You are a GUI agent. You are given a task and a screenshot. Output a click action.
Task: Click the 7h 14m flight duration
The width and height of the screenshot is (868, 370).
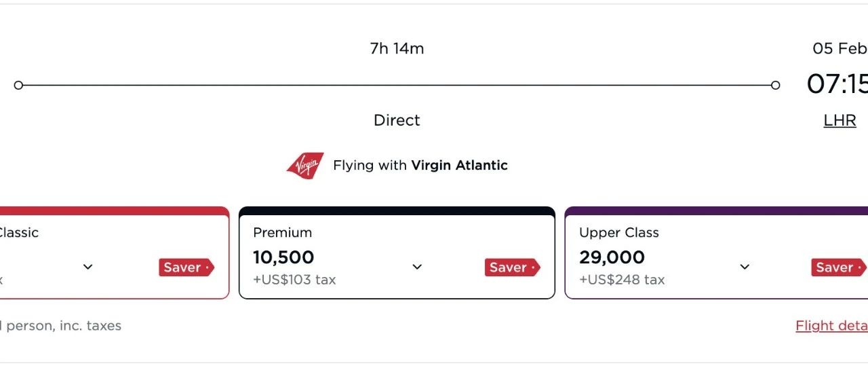tap(397, 49)
